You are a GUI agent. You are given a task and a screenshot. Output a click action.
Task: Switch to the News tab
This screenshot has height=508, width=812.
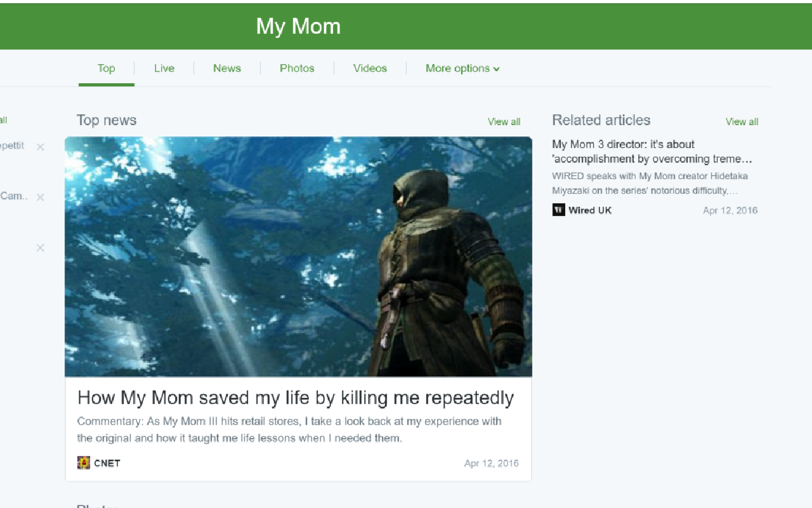[227, 68]
